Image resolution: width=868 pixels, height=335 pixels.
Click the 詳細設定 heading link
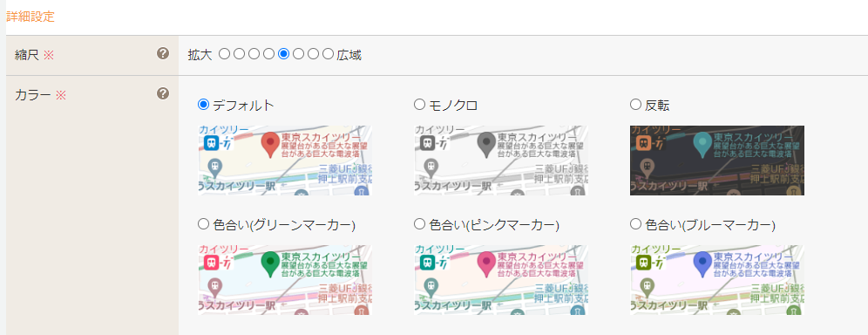pos(31,16)
